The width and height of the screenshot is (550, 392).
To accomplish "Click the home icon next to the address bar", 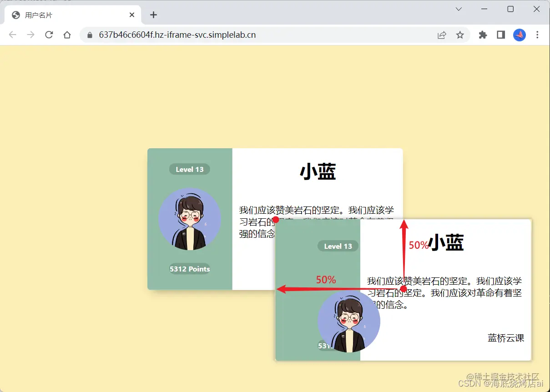I will (x=67, y=35).
